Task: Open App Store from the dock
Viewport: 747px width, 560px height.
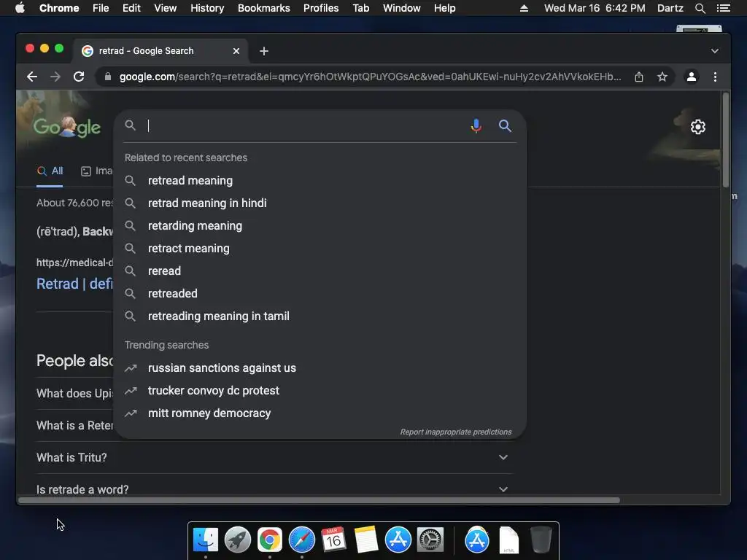Action: (x=398, y=540)
